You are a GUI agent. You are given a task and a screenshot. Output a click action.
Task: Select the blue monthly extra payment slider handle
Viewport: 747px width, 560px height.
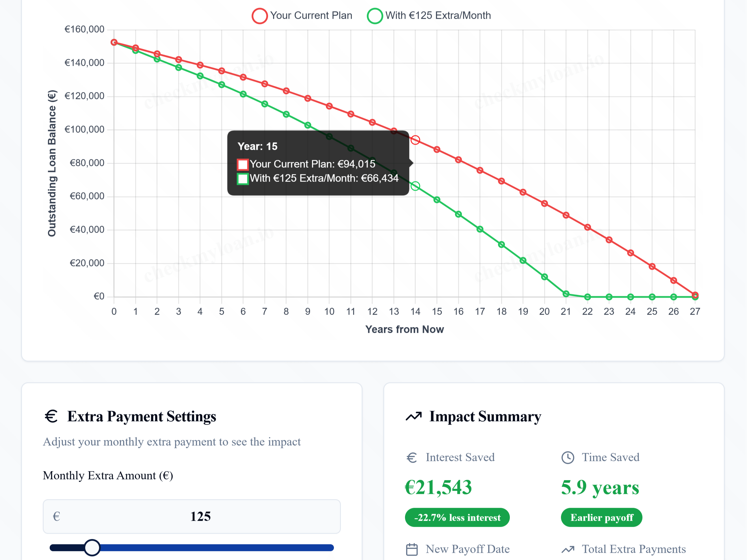92,547
